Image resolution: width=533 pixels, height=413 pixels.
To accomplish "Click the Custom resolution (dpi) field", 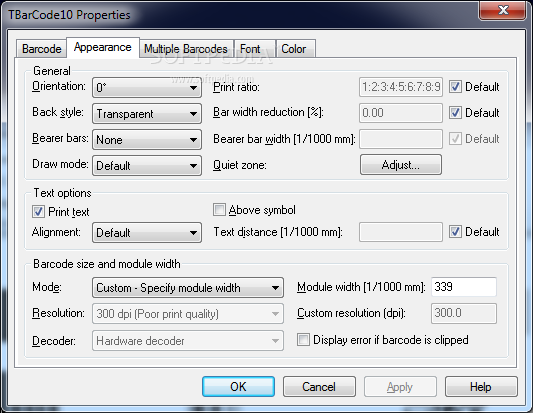I will (464, 313).
